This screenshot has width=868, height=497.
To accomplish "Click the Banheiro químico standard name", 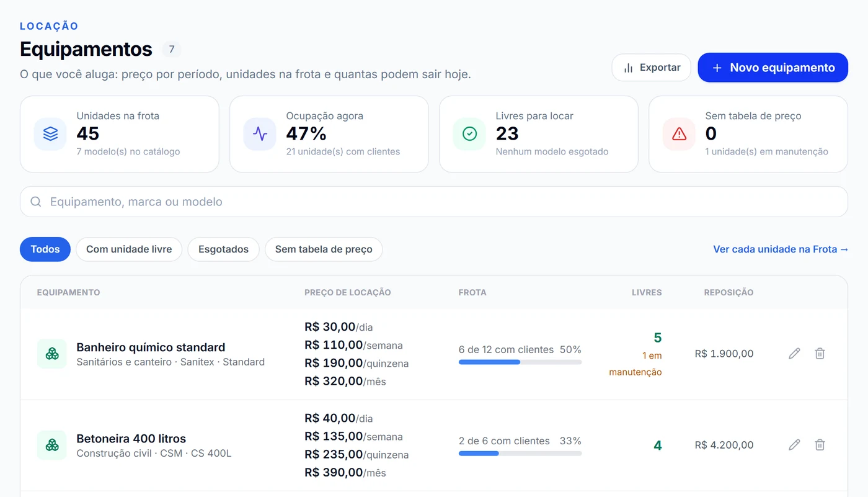I will pyautogui.click(x=151, y=347).
